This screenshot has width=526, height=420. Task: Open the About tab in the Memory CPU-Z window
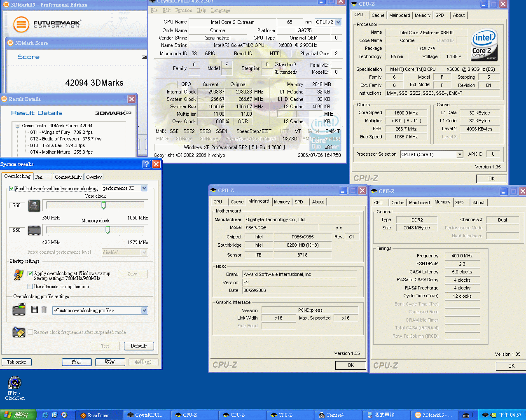pyautogui.click(x=478, y=203)
